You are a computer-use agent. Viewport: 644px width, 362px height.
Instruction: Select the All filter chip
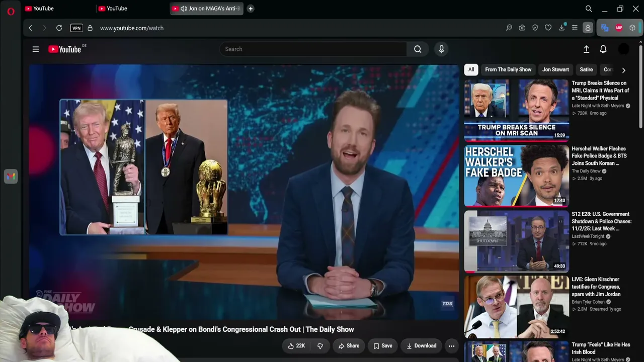point(471,70)
